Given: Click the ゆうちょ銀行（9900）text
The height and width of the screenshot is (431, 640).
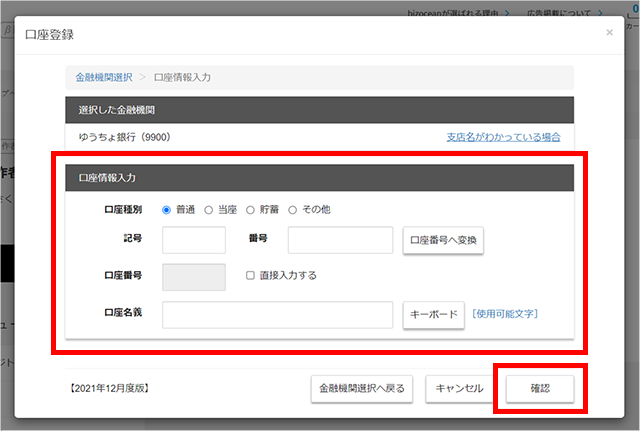Looking at the screenshot, I should (124, 137).
